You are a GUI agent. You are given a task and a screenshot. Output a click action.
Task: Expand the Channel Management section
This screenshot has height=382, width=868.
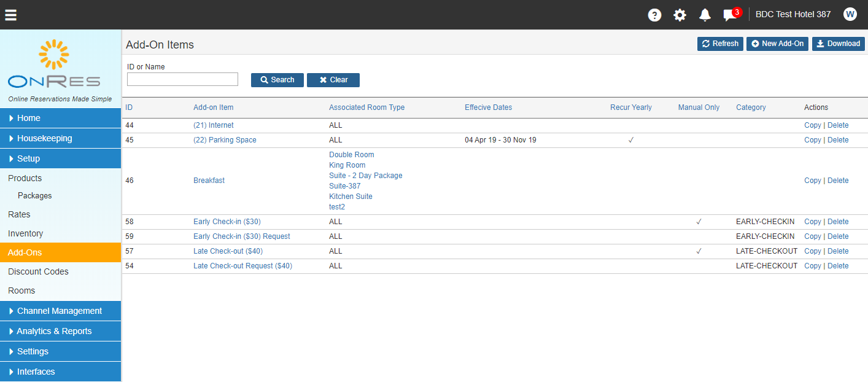tap(61, 311)
